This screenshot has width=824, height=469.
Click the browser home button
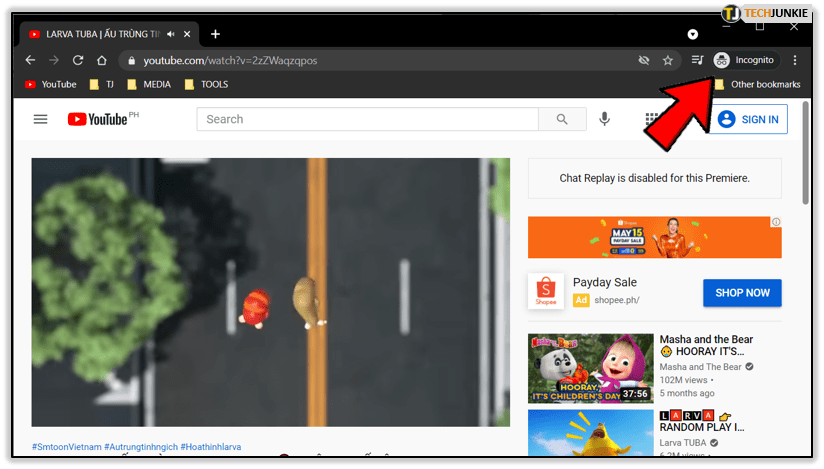[102, 60]
